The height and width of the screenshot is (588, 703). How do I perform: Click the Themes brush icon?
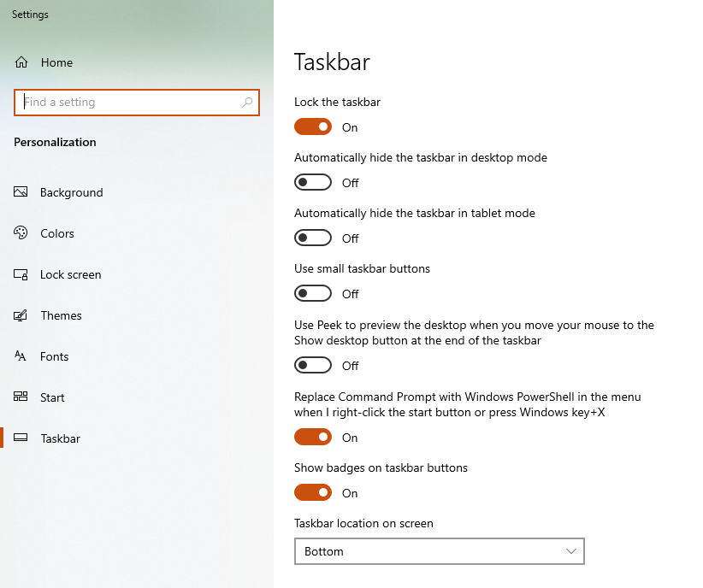pyautogui.click(x=21, y=315)
